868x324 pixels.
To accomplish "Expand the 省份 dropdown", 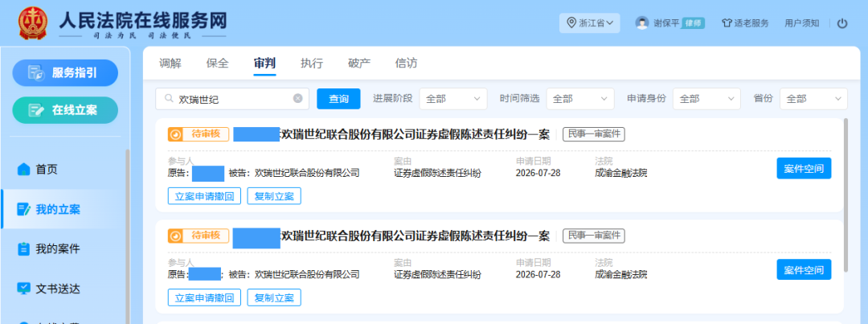I will point(813,99).
